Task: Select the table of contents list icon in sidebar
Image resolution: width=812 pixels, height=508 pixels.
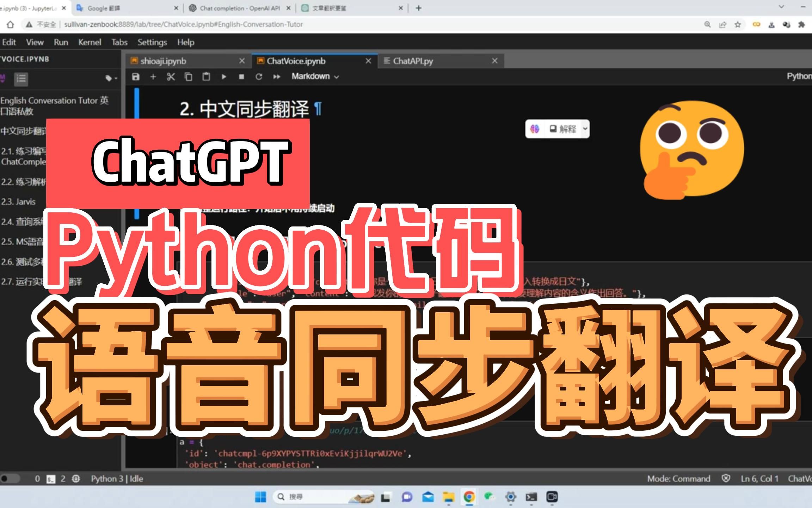Action: point(21,79)
